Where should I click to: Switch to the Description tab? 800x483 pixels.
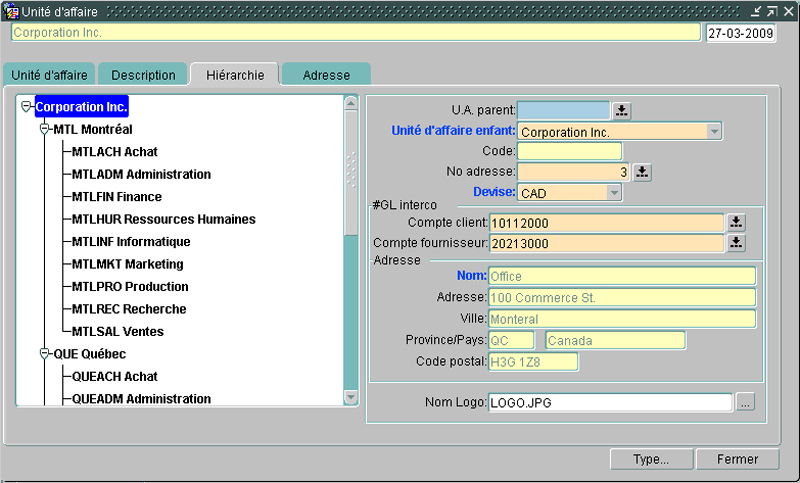(x=143, y=75)
